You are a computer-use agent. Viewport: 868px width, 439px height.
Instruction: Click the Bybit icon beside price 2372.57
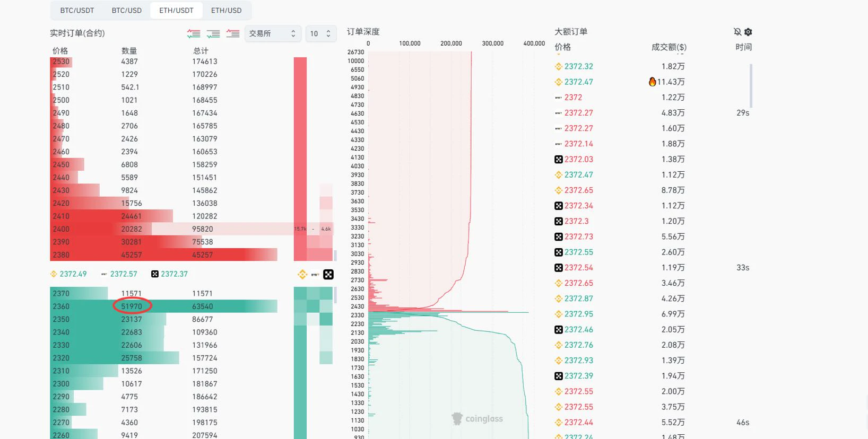(104, 274)
